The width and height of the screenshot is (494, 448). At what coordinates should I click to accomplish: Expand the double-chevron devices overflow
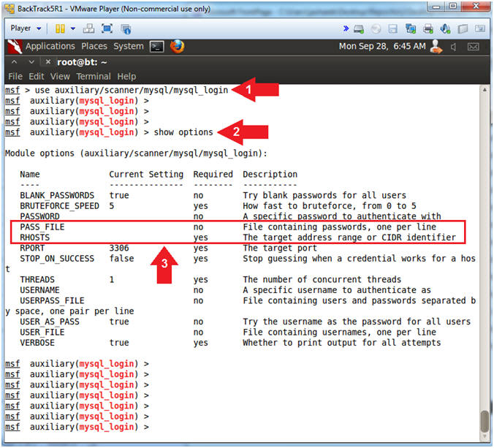click(346, 29)
